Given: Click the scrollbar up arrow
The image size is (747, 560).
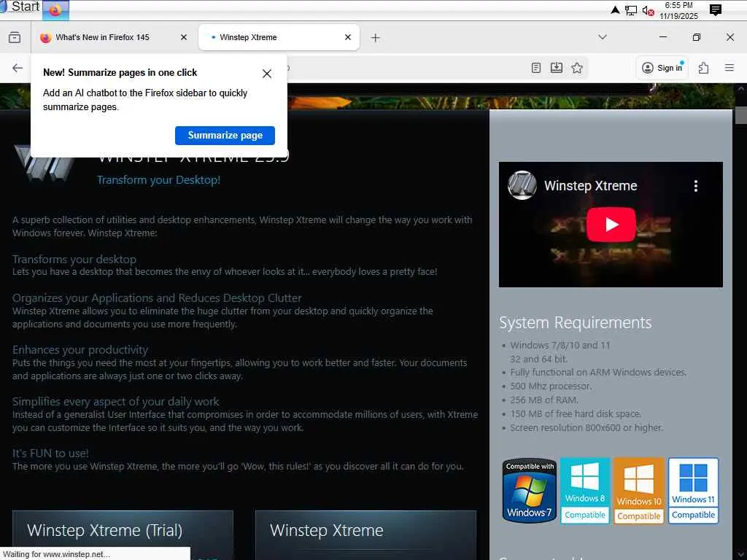Looking at the screenshot, I should coord(741,88).
